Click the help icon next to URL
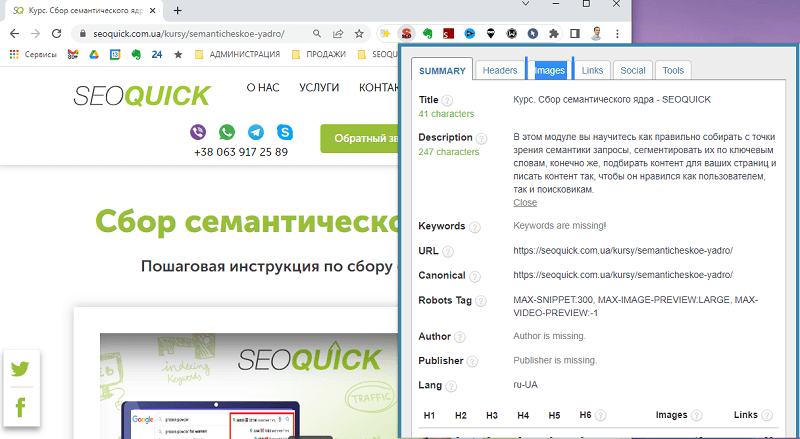 (x=447, y=252)
